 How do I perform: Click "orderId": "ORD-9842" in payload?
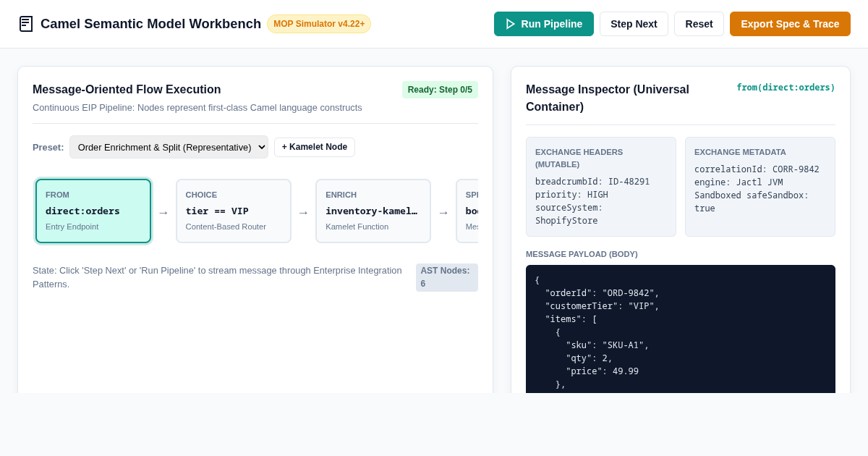click(602, 293)
